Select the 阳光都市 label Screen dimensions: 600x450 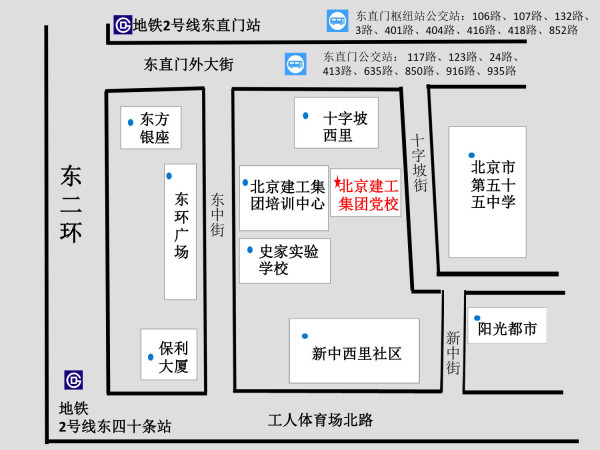tap(507, 329)
